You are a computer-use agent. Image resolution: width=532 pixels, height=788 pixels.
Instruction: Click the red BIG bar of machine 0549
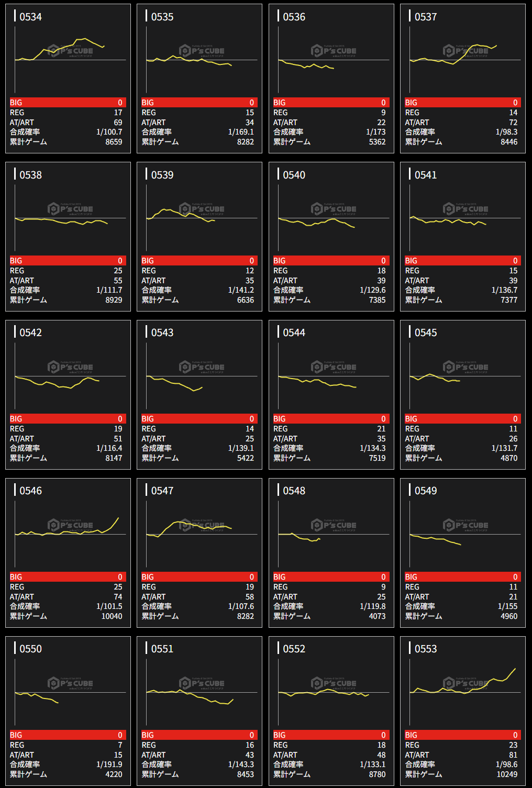(463, 577)
